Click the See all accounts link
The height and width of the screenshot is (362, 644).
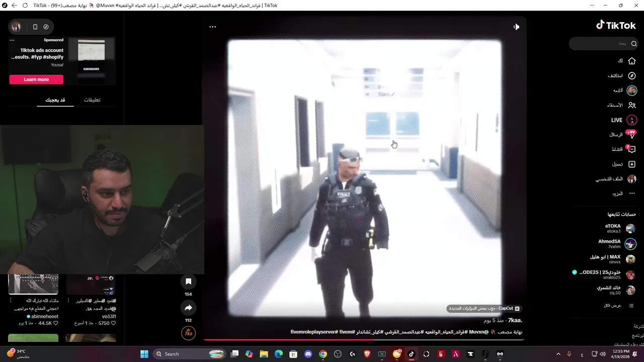coord(619,306)
